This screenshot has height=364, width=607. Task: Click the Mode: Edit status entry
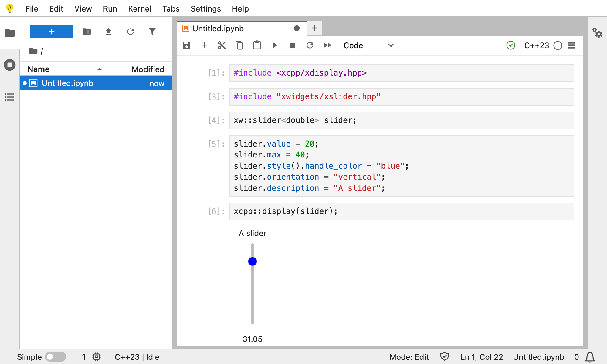pos(409,357)
